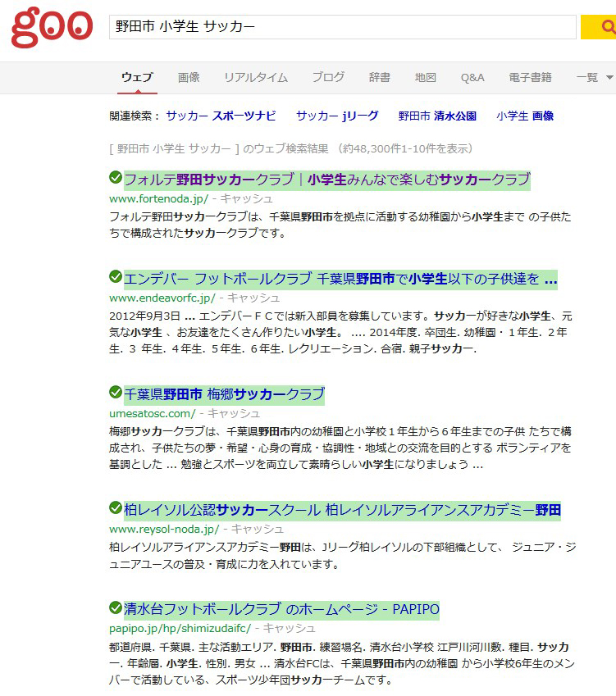Viewport: 616px width, 696px height.
Task: Open related search サッカー スポーツナビ
Action: click(x=221, y=116)
